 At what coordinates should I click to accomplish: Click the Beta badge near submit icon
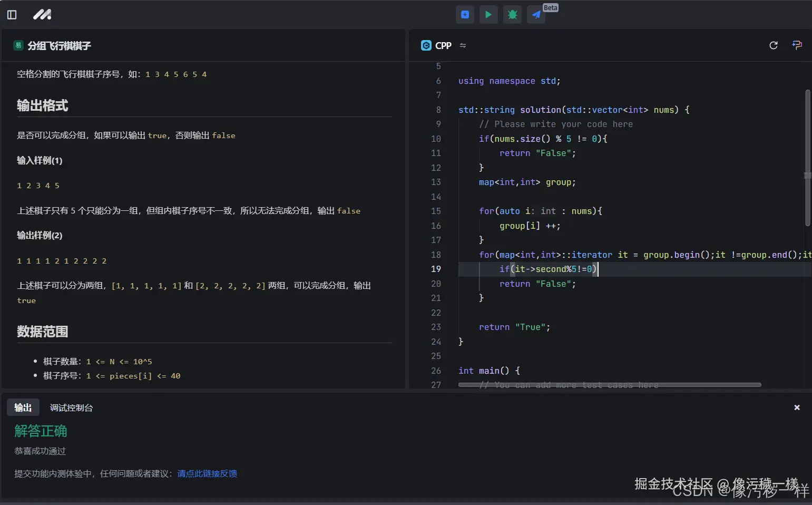[x=550, y=7]
